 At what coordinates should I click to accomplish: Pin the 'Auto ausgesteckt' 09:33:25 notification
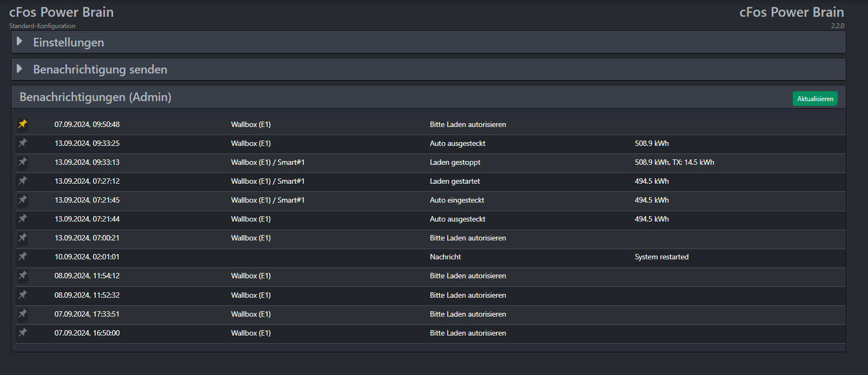(x=23, y=143)
